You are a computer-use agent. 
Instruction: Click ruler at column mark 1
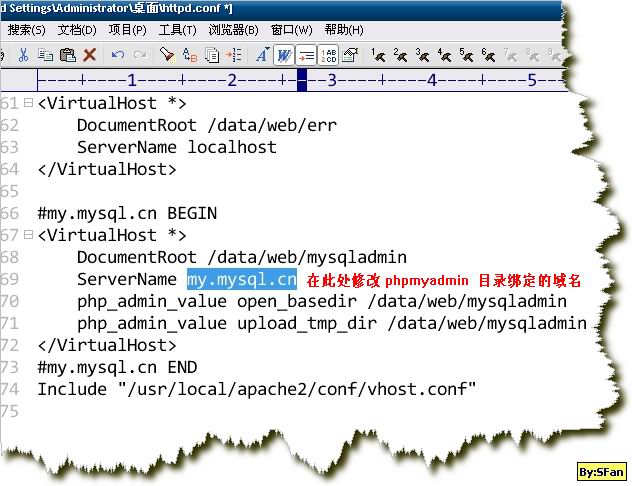click(132, 80)
